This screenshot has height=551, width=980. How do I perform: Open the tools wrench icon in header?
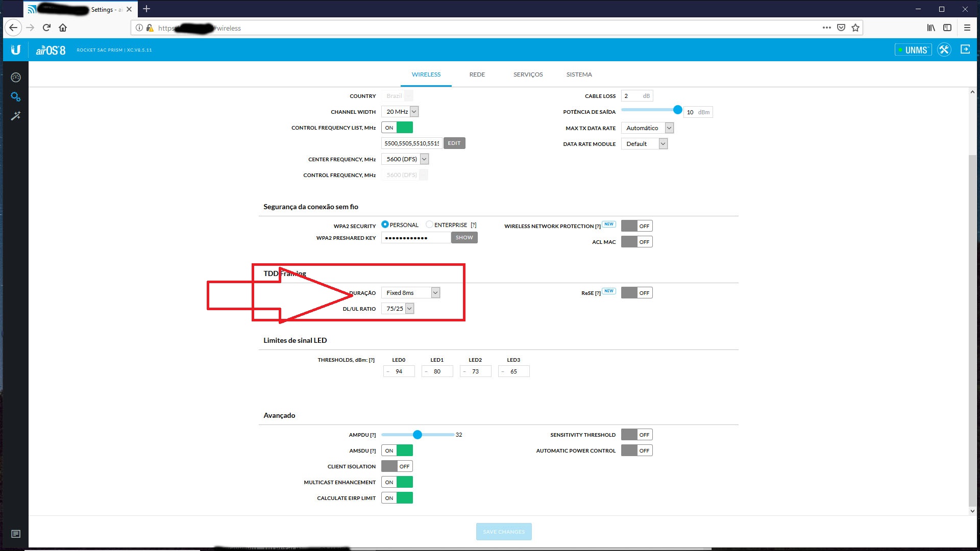944,50
